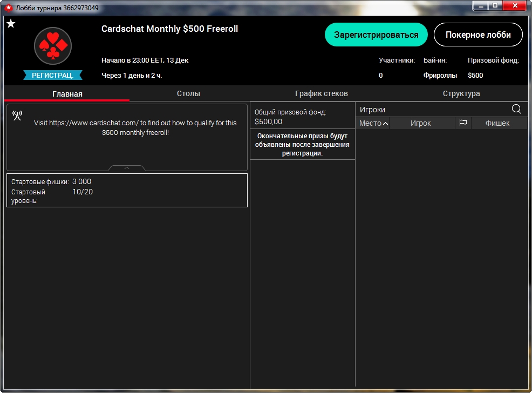
Task: Click the starting chips value 3 000
Action: [82, 181]
